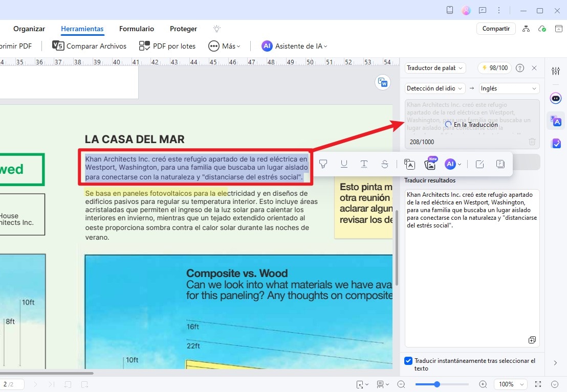Select the translate sidebar icon
This screenshot has height=392, width=567.
coord(556,121)
